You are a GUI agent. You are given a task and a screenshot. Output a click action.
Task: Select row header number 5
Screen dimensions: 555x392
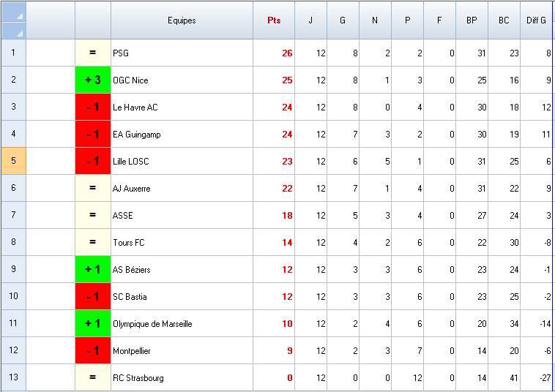(13, 162)
